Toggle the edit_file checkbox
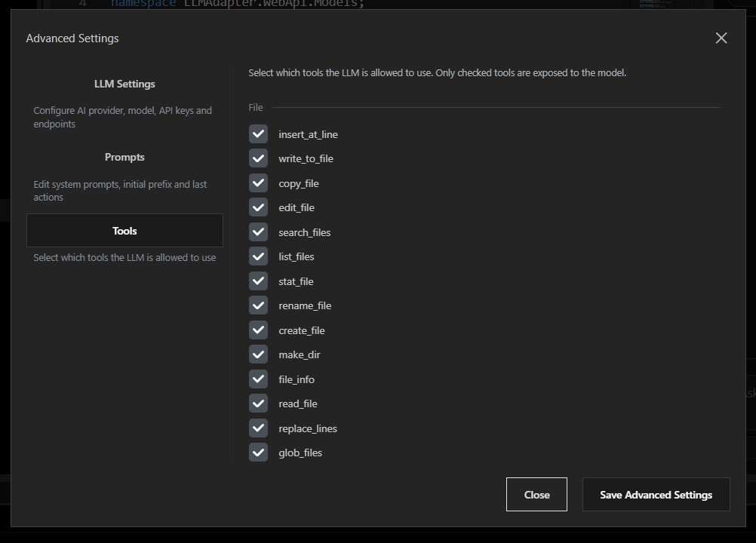The height and width of the screenshot is (543, 756). coord(259,207)
